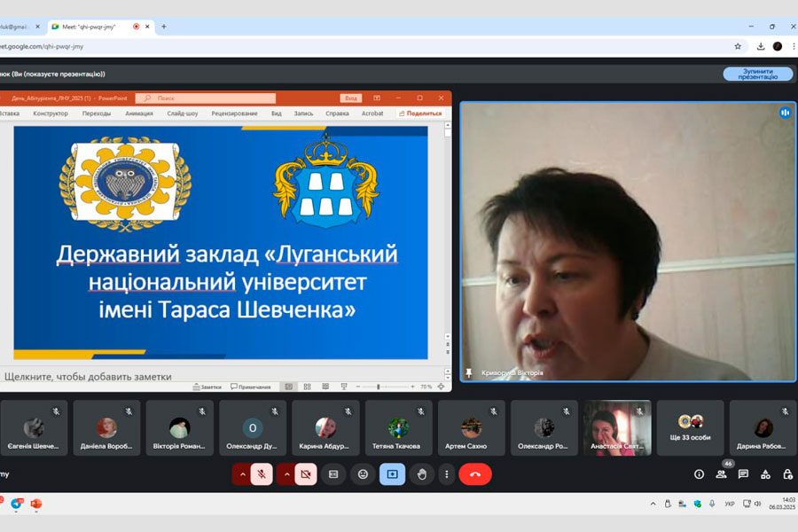Image resolution: width=798 pixels, height=532 pixels.
Task: Switch to reading view icon
Action: click(325, 387)
